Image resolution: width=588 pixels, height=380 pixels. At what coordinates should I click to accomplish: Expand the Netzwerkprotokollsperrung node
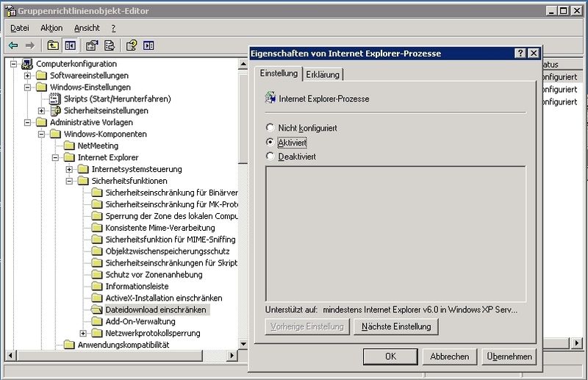click(83, 333)
